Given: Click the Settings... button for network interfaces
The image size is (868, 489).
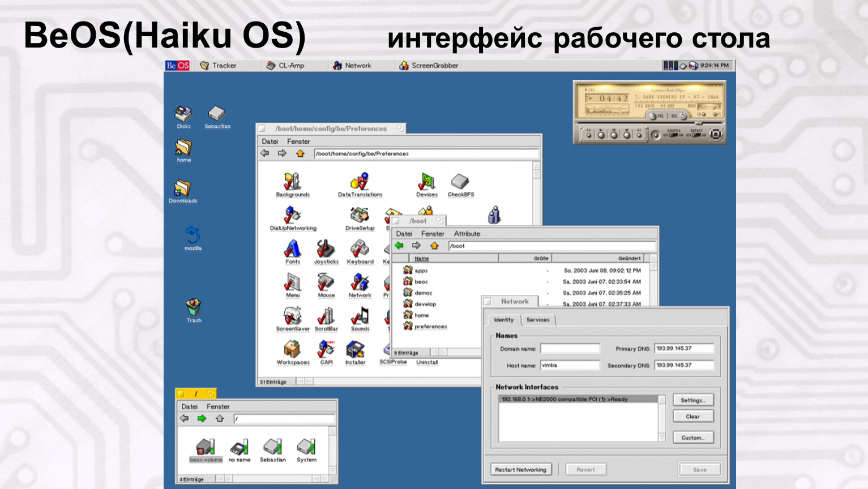Looking at the screenshot, I should click(x=693, y=400).
